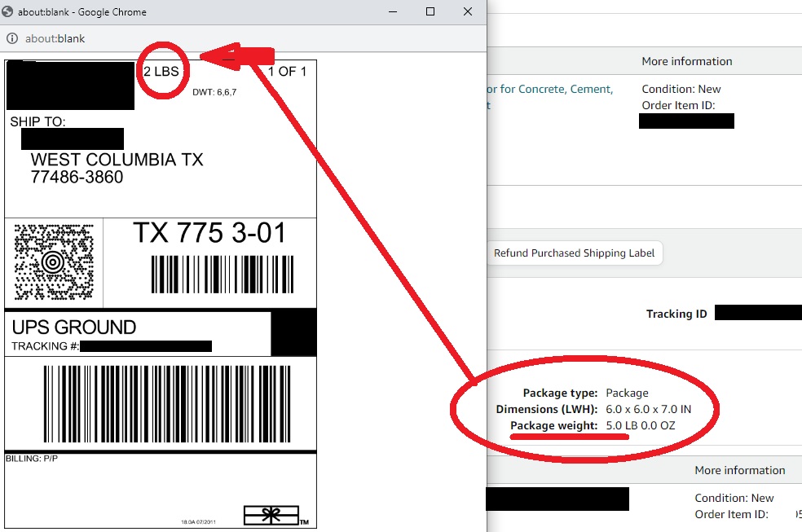Image resolution: width=802 pixels, height=532 pixels.
Task: Select the 'DWT: 6,6,7' text
Action: point(214,93)
